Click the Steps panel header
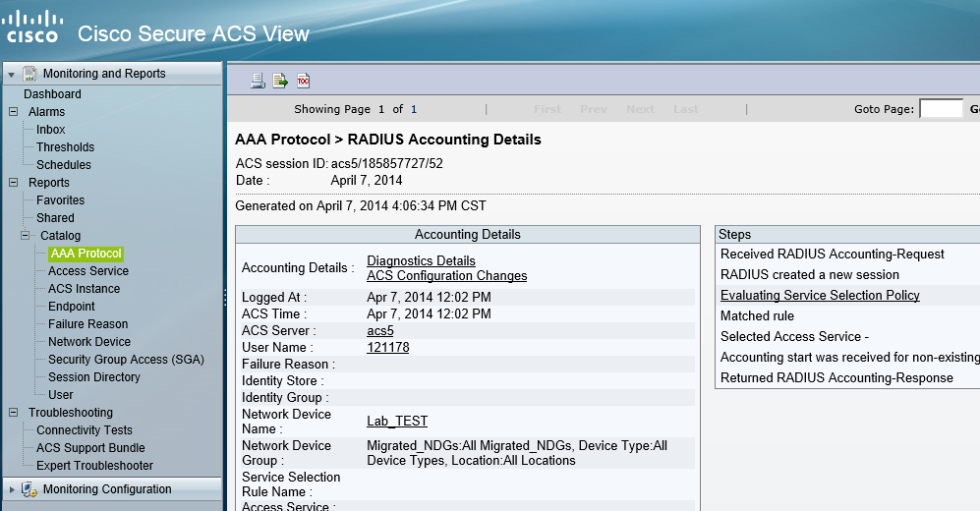 click(x=848, y=234)
